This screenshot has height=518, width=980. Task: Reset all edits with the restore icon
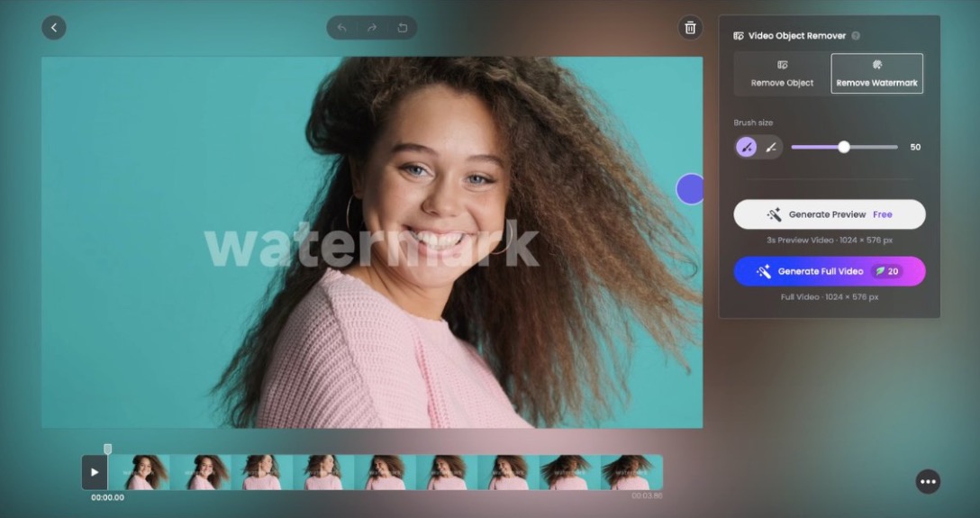[402, 28]
